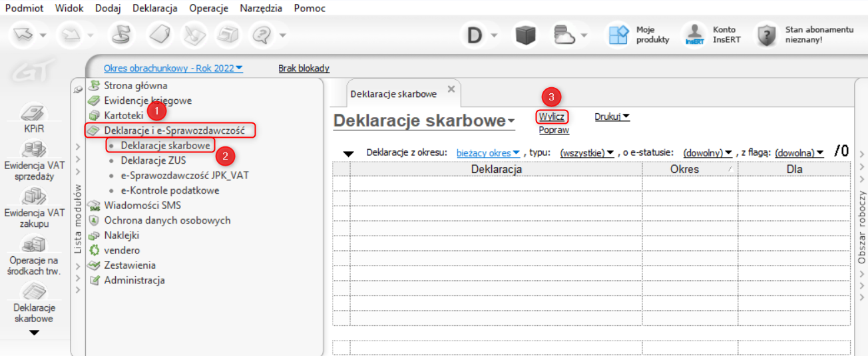Image resolution: width=868 pixels, height=356 pixels.
Task: Click the help question bubble icon
Action: tap(262, 35)
